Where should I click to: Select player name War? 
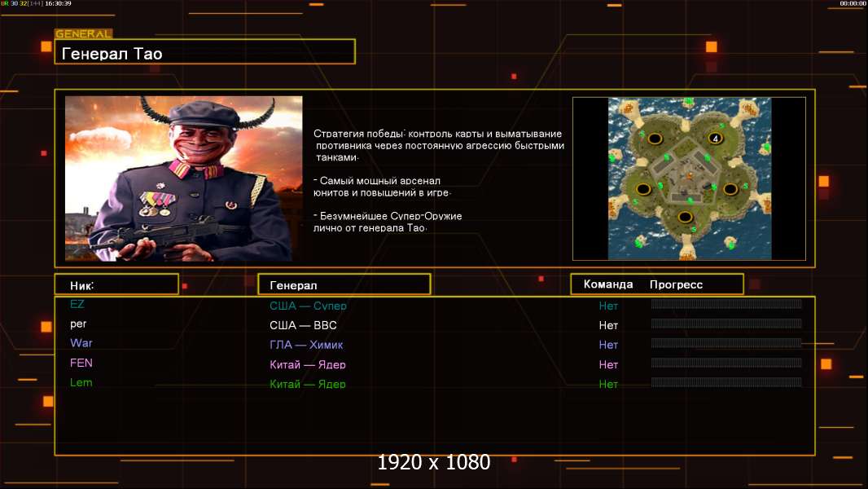(81, 343)
